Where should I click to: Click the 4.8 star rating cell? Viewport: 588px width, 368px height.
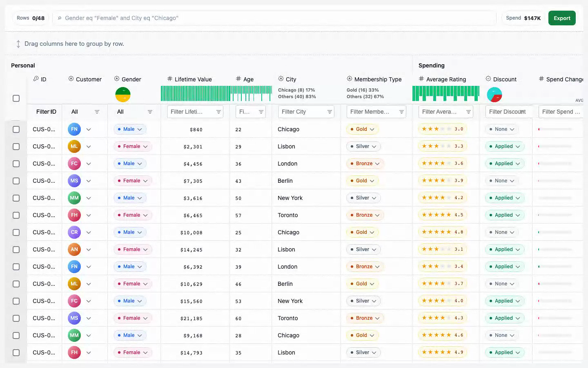click(x=443, y=232)
